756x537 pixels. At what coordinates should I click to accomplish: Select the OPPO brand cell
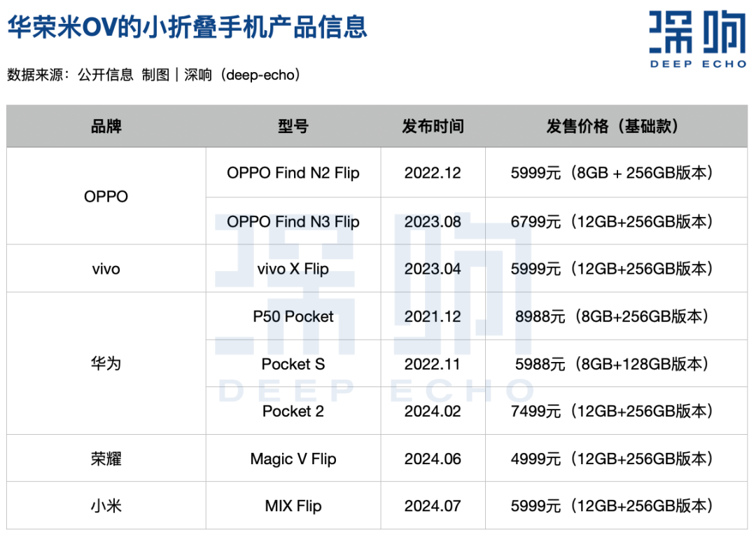106,197
